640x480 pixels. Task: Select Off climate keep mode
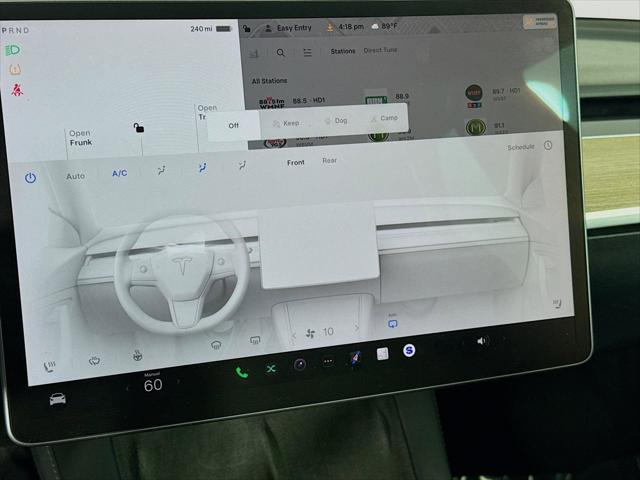point(233,126)
